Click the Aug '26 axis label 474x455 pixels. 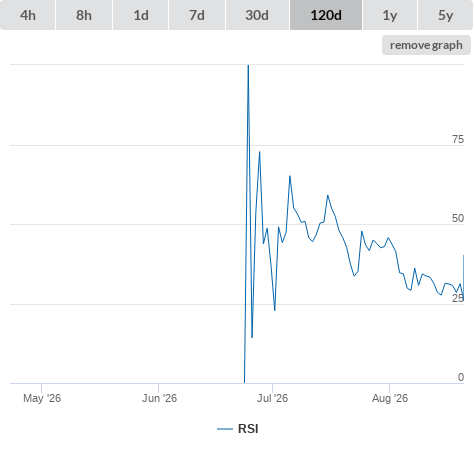pos(390,398)
